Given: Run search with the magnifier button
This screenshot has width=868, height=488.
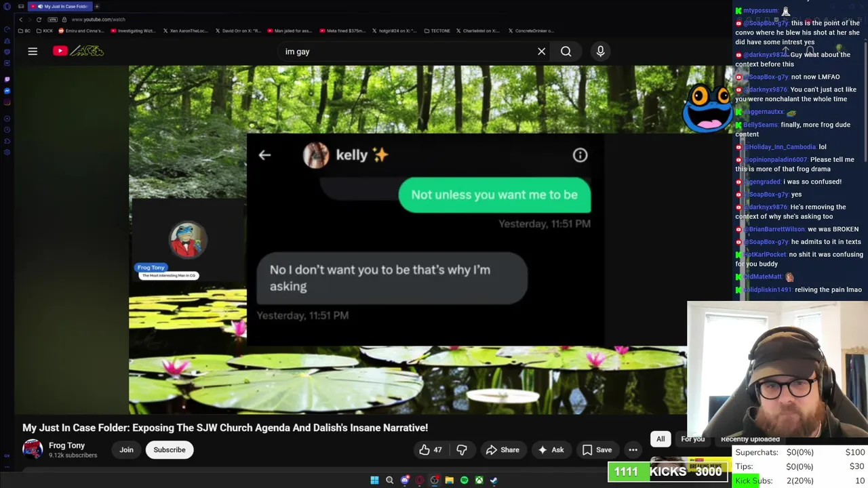Looking at the screenshot, I should 566,52.
